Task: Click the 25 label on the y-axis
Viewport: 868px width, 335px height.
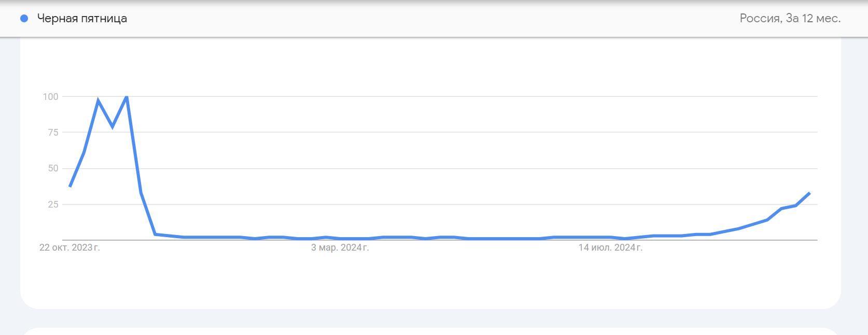Action: coord(53,205)
